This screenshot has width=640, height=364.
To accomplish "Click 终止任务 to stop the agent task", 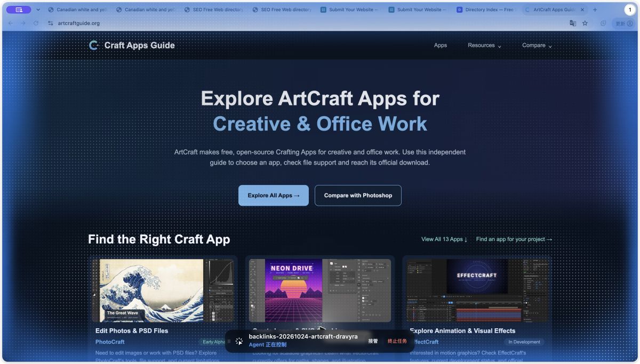I will tap(397, 341).
